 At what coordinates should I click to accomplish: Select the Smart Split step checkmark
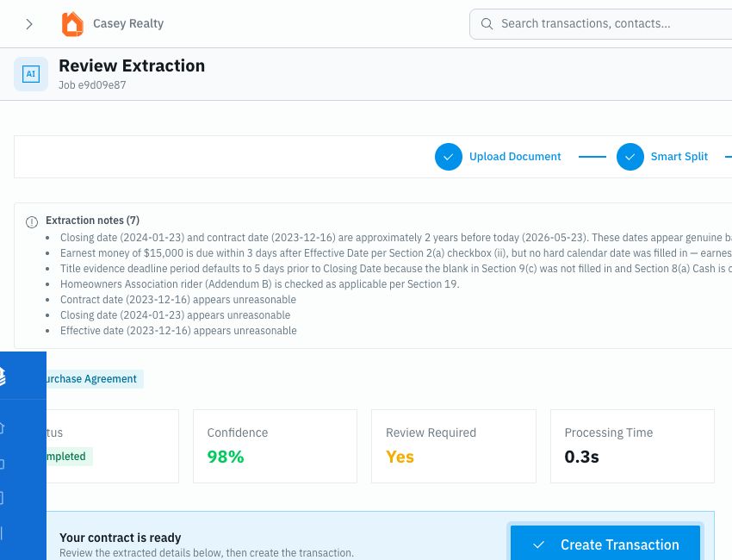click(630, 157)
